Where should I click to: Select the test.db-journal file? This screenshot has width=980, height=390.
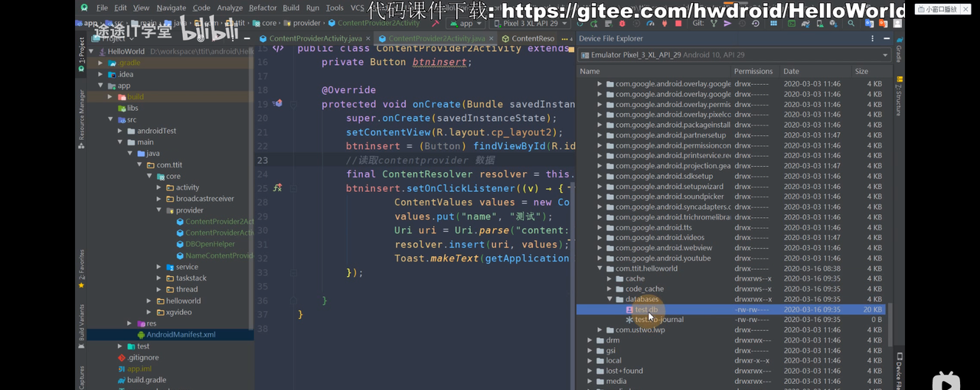(x=658, y=320)
